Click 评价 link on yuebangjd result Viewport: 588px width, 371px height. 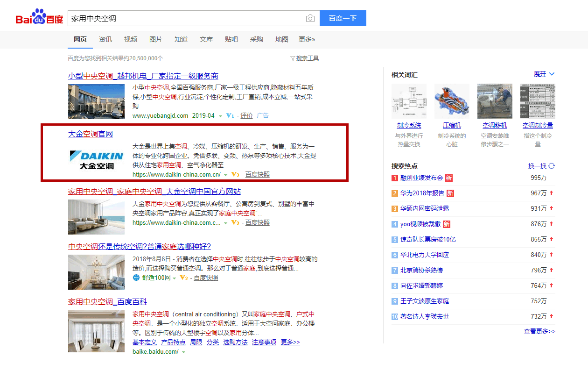[246, 115]
